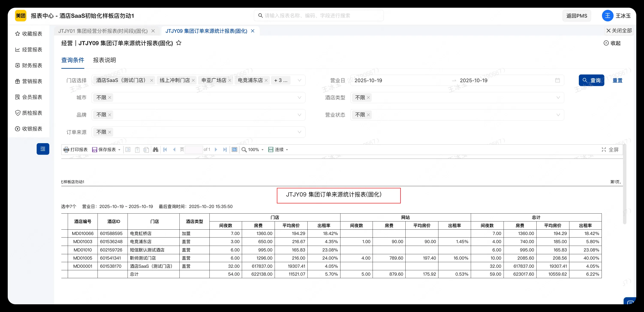Open the 订单来源 dropdown list
Image resolution: width=644 pixels, height=312 pixels.
299,132
